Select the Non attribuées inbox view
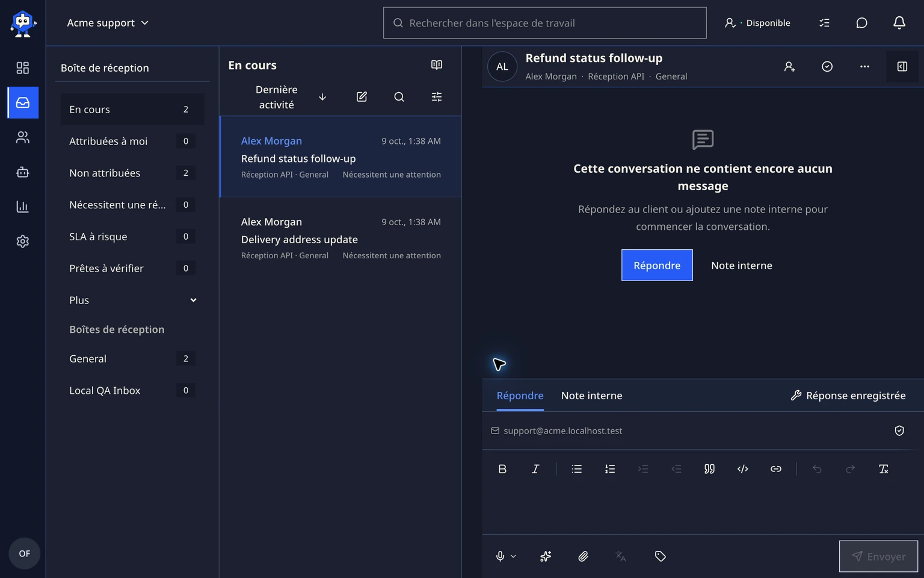The height and width of the screenshot is (578, 924). pyautogui.click(x=132, y=173)
